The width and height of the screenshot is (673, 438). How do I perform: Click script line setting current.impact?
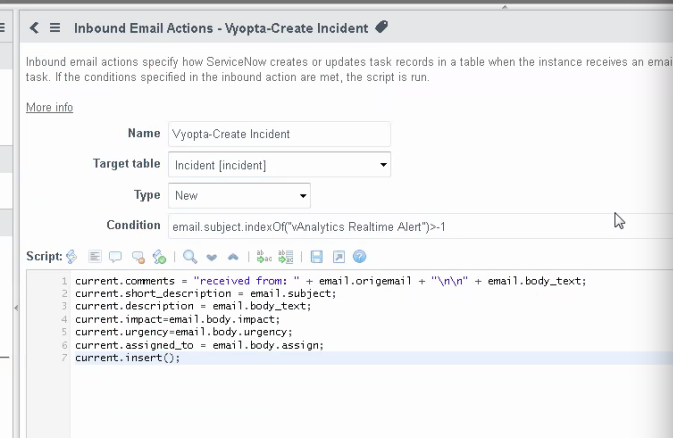177,319
